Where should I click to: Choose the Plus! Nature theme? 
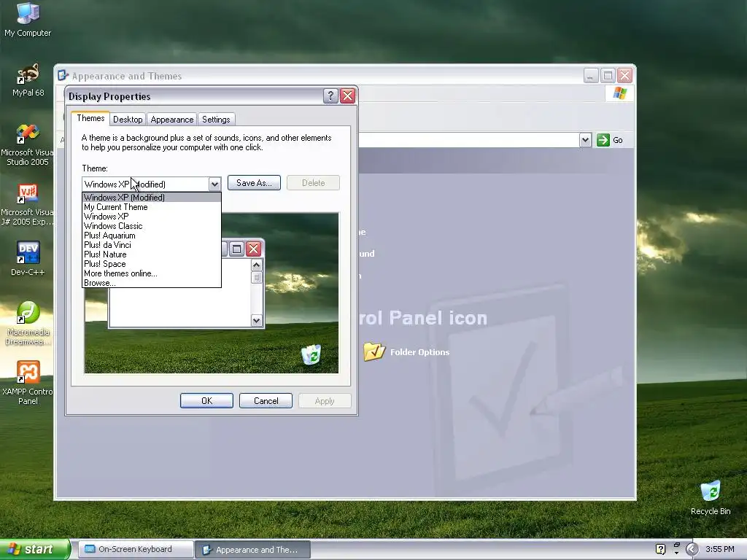point(152,254)
